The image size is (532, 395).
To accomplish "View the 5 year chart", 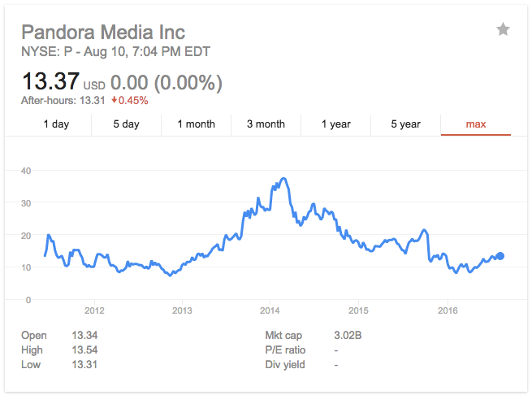I will click(x=406, y=124).
